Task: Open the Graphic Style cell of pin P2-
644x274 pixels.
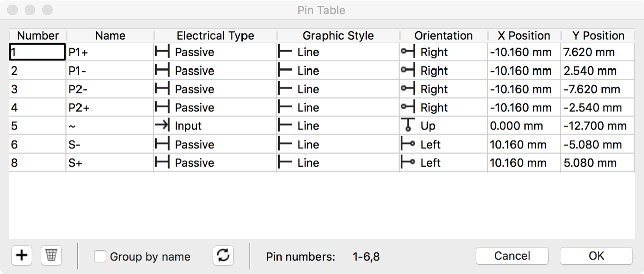Action: pyautogui.click(x=338, y=89)
